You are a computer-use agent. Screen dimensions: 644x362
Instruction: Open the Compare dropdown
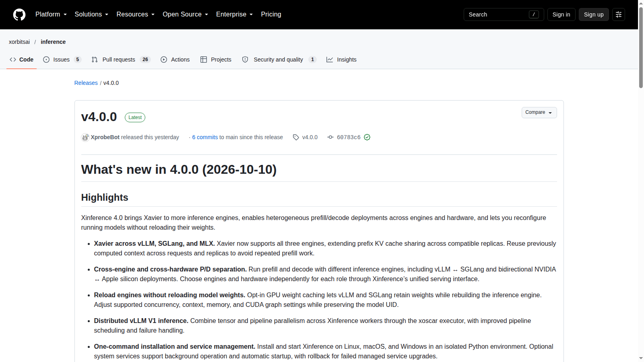539,113
